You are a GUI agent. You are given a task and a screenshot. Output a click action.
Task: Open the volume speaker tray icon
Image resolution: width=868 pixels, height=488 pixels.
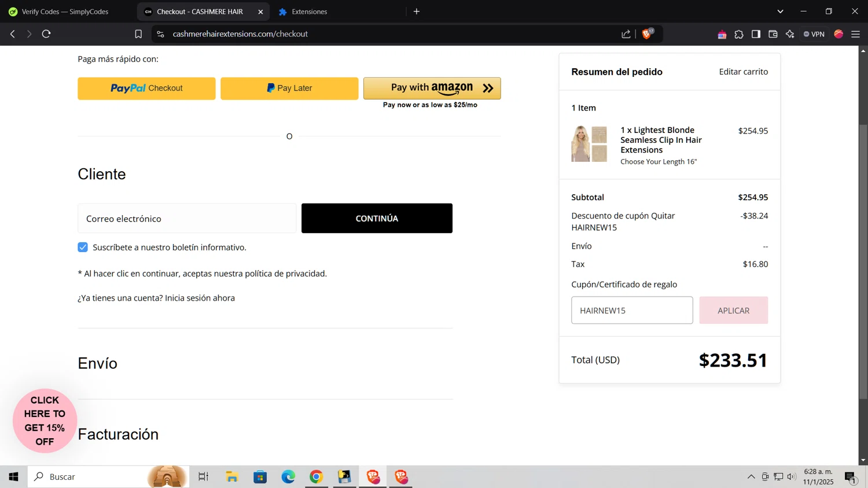click(792, 477)
